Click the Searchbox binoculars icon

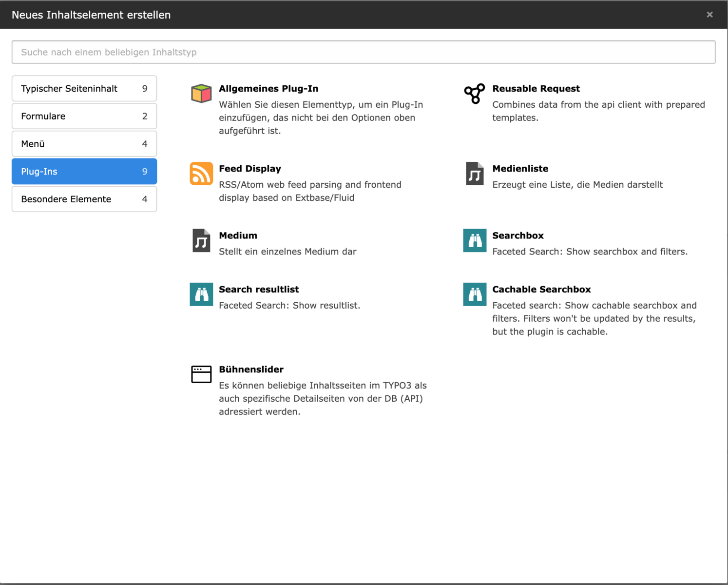(475, 241)
